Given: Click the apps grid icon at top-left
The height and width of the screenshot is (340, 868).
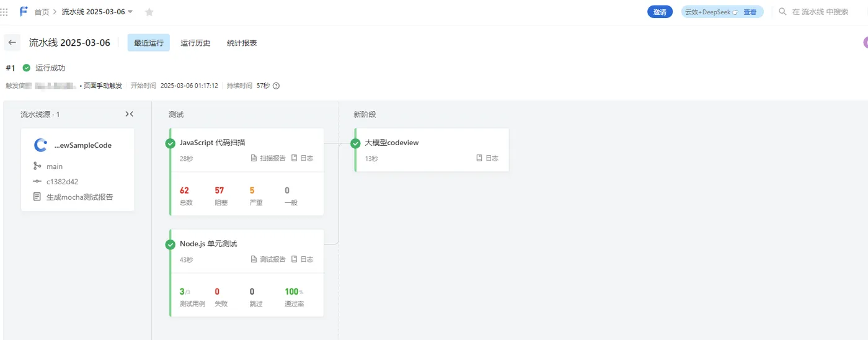Looking at the screenshot, I should [x=4, y=12].
